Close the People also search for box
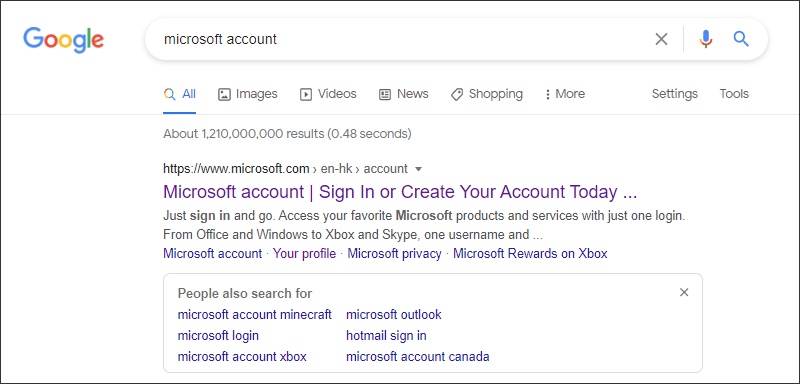Screen dimensions: 800x384 (x=684, y=292)
